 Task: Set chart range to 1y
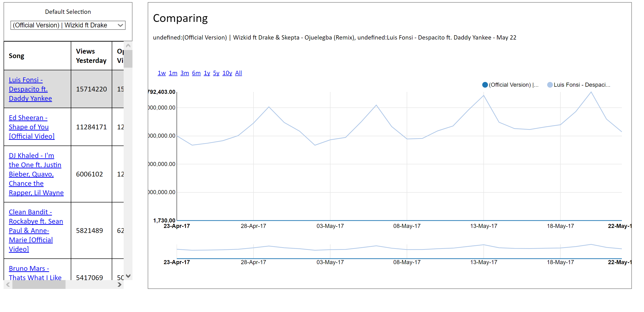pyautogui.click(x=207, y=73)
